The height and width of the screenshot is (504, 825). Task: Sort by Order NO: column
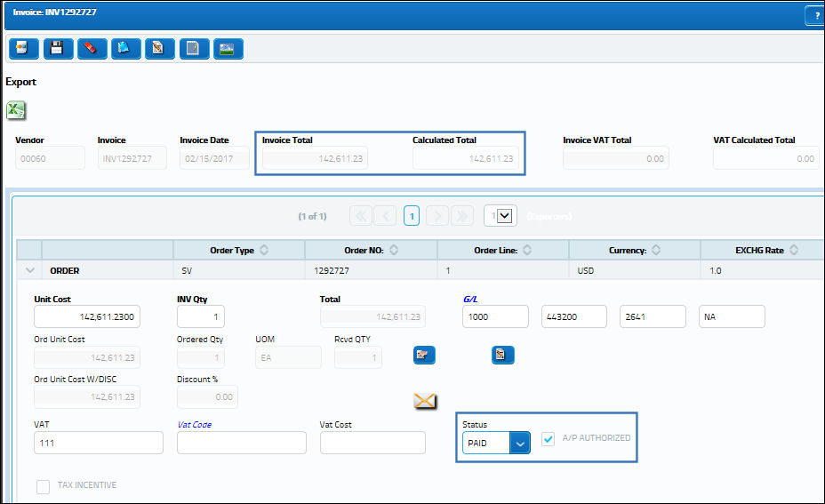(x=394, y=250)
